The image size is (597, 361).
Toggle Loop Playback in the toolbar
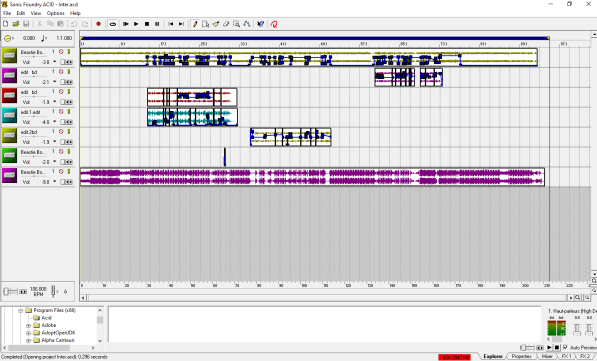coord(112,24)
